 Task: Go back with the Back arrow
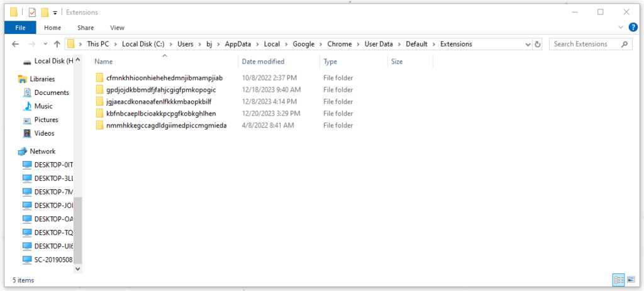point(15,44)
